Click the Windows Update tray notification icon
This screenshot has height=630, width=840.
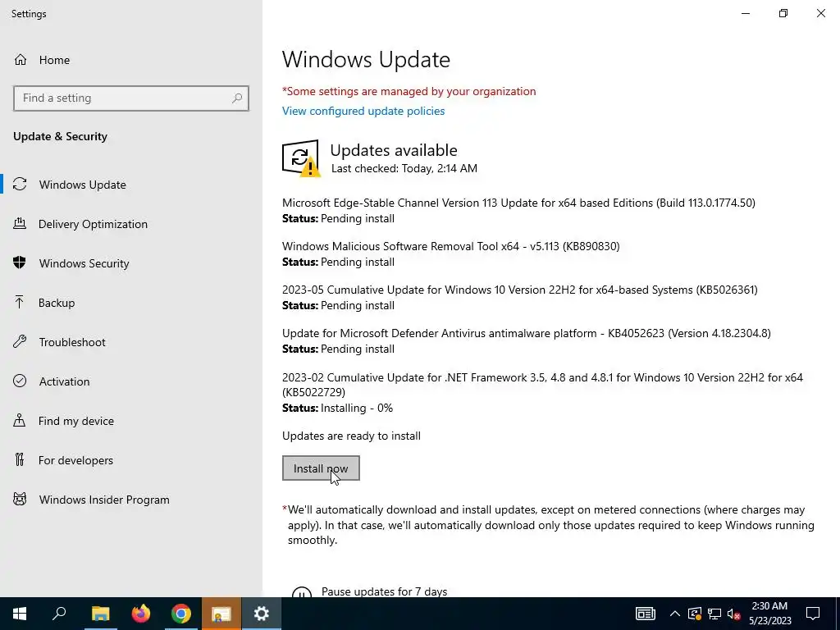click(695, 614)
